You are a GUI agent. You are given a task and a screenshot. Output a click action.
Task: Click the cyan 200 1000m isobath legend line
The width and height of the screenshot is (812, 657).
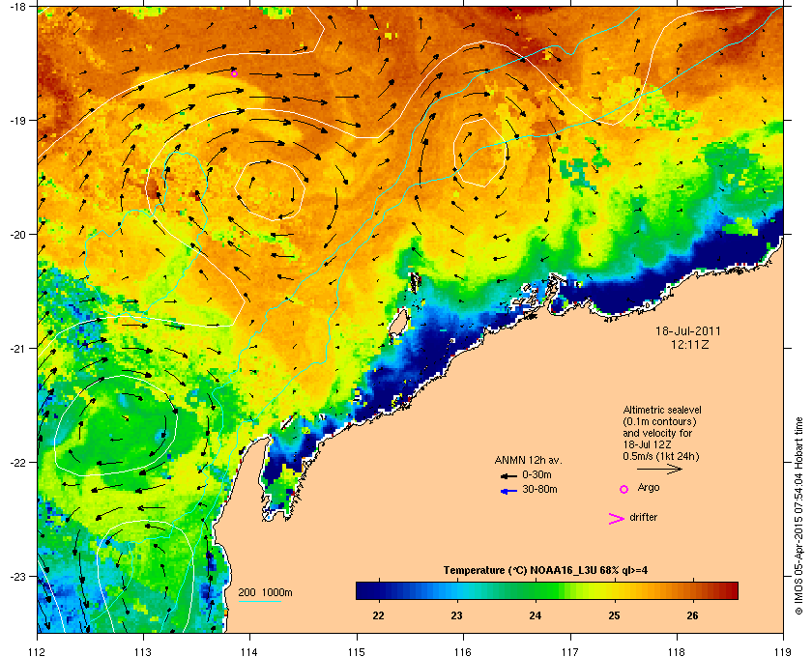(x=259, y=601)
